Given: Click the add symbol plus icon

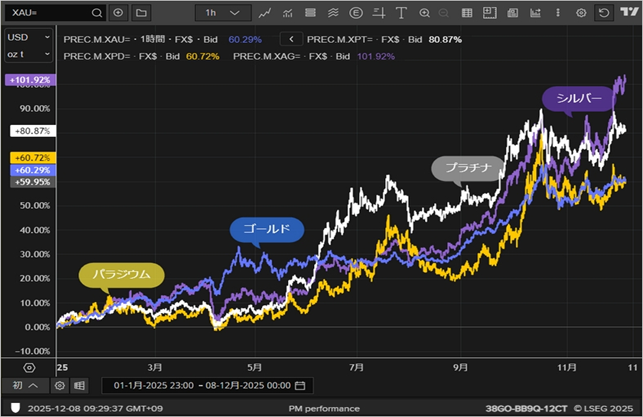Looking at the screenshot, I should [119, 13].
